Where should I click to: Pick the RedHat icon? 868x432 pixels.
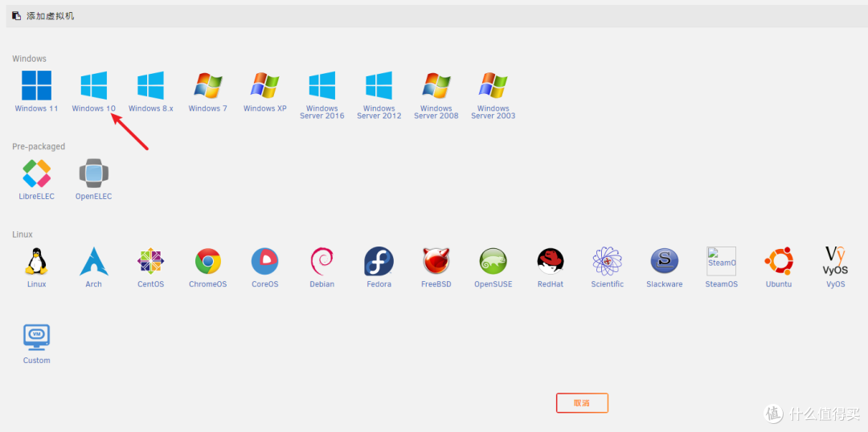(551, 261)
